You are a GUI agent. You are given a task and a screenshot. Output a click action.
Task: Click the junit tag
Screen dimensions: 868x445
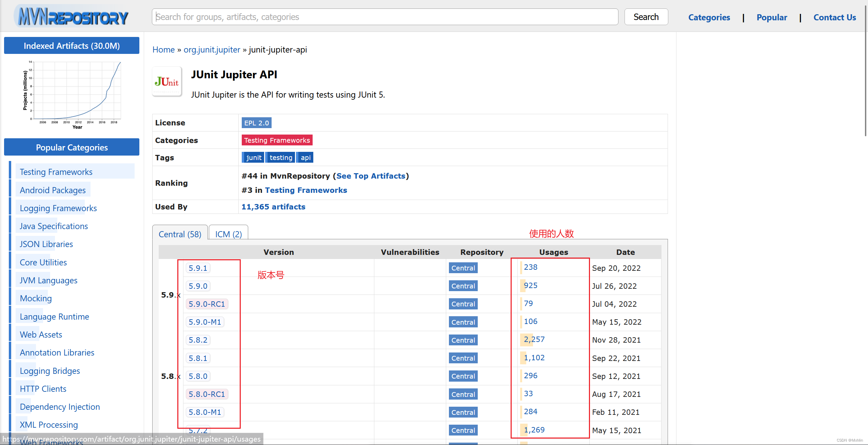(253, 157)
